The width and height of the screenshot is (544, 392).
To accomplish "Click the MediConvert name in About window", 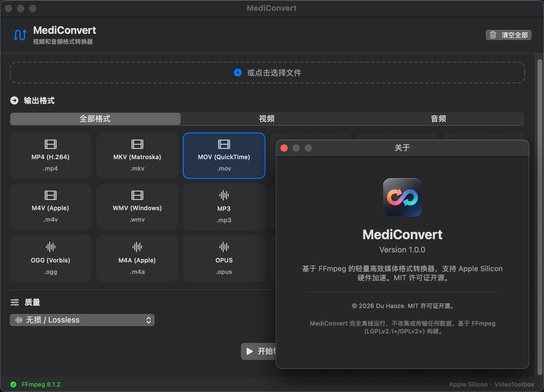I will 402,235.
